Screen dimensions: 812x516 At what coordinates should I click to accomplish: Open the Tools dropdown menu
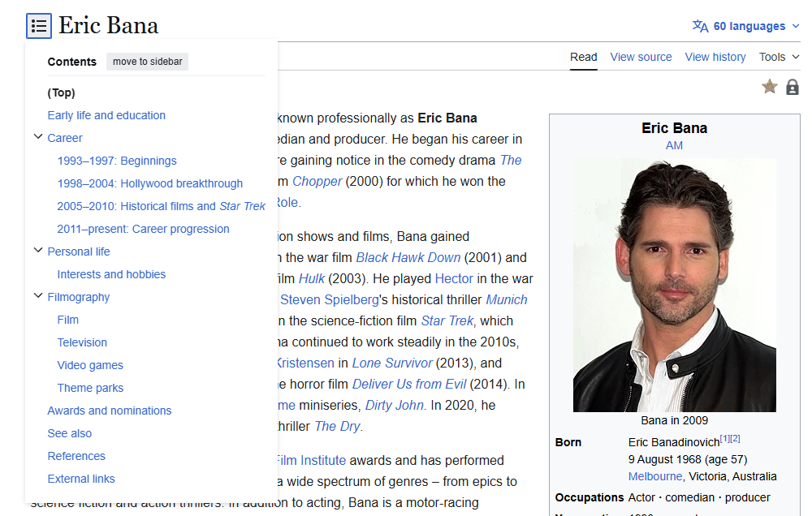click(x=779, y=57)
